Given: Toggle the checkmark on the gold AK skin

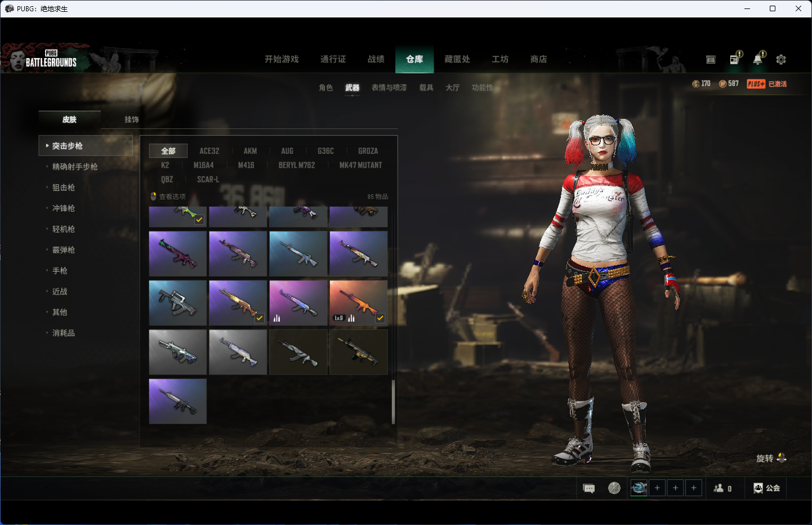Looking at the screenshot, I should tap(260, 318).
